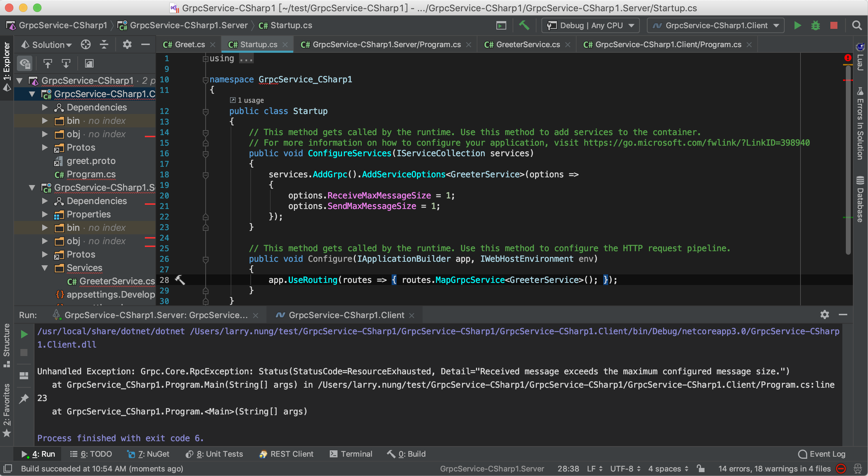Fold Configure method on line 26
This screenshot has height=476, width=868.
[206, 259]
